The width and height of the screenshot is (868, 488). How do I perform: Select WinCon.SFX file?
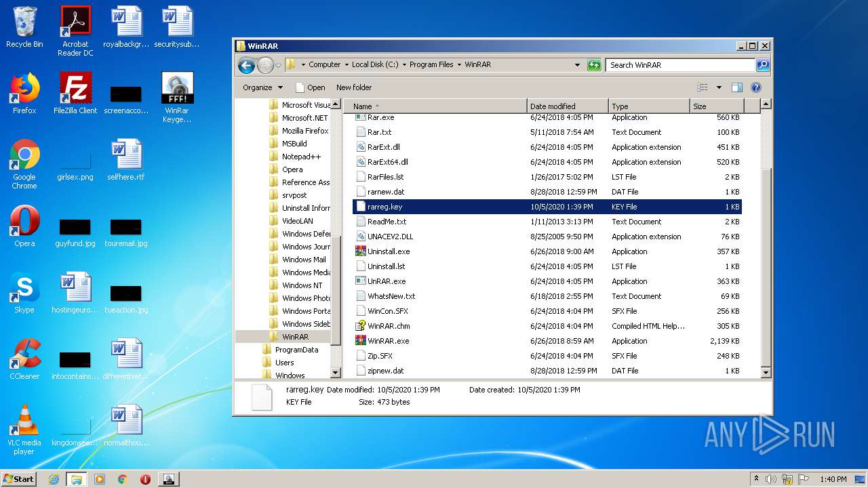pyautogui.click(x=388, y=311)
